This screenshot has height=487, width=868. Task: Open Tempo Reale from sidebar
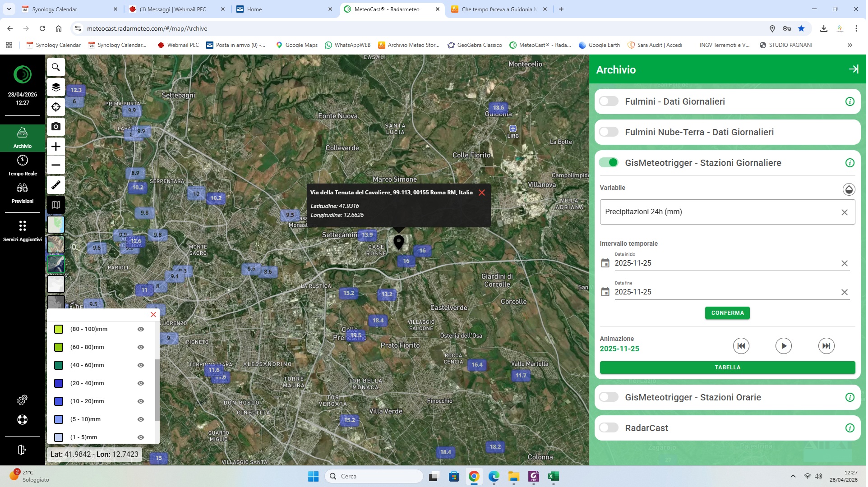coord(23,165)
